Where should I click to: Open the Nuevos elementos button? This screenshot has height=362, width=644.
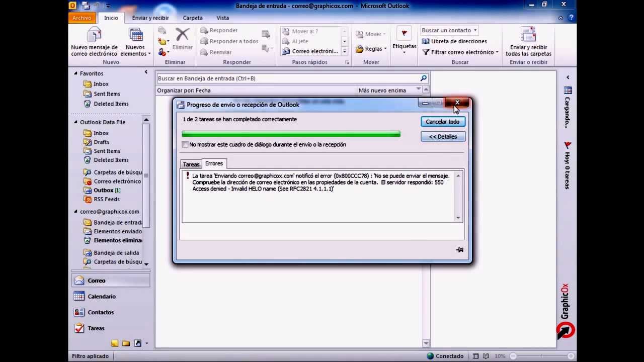[135, 42]
